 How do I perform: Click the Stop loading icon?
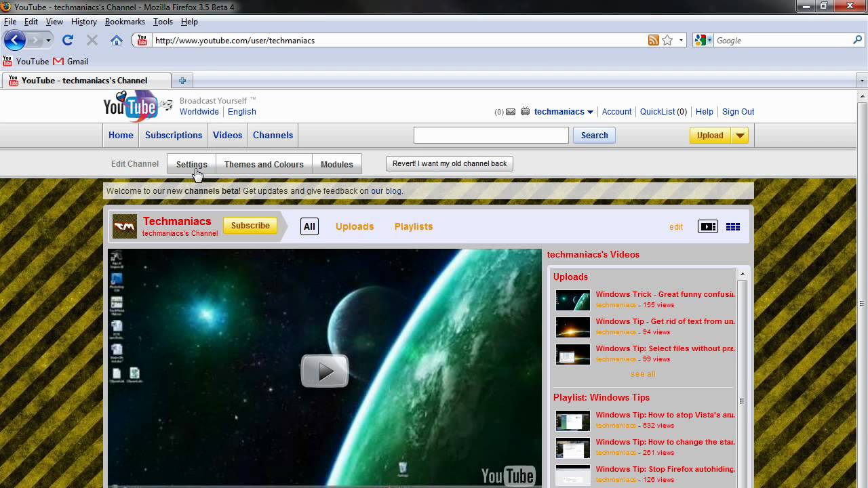pos(92,40)
